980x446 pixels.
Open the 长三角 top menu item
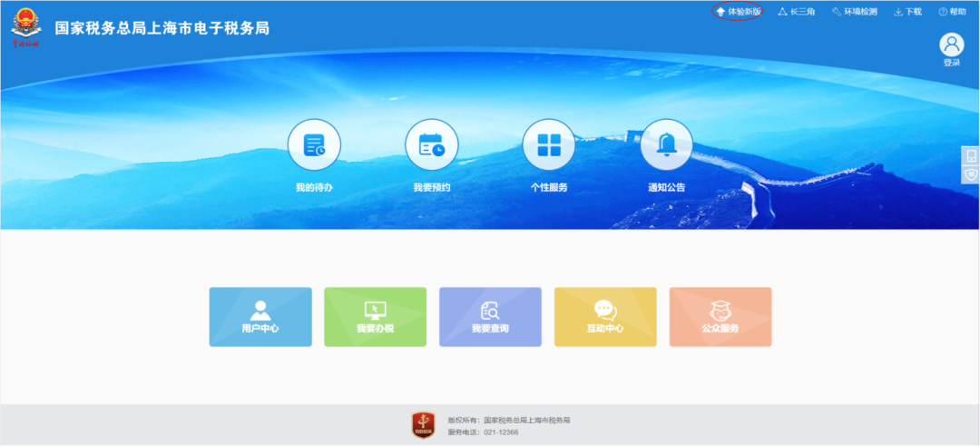(796, 12)
